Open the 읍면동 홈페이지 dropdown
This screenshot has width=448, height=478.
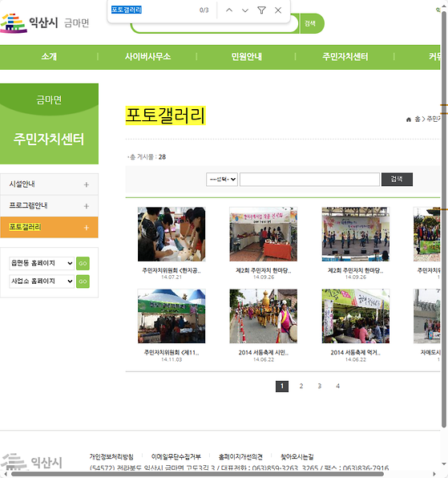coord(42,263)
